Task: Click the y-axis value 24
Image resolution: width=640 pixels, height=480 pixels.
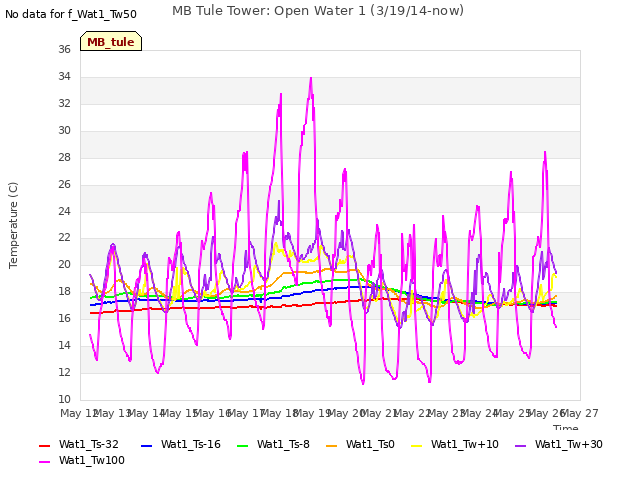Action: pos(64,211)
